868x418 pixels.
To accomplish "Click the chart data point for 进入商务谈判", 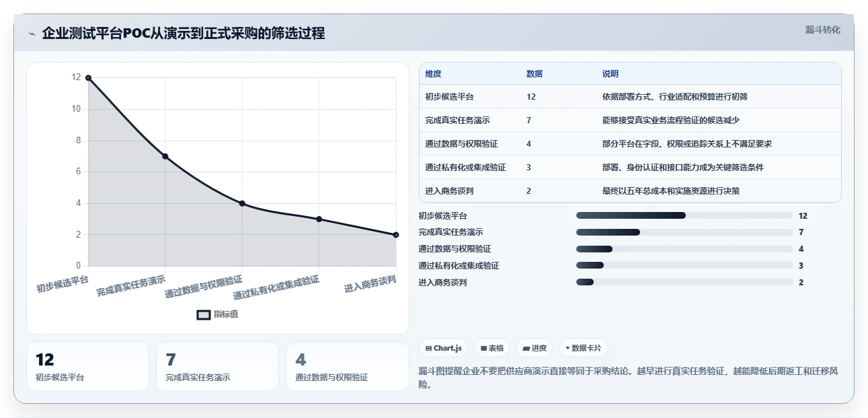I will pyautogui.click(x=396, y=235).
